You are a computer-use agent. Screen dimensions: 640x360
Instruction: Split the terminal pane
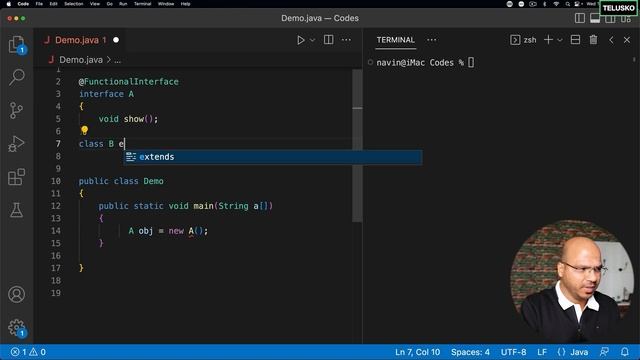tap(576, 40)
